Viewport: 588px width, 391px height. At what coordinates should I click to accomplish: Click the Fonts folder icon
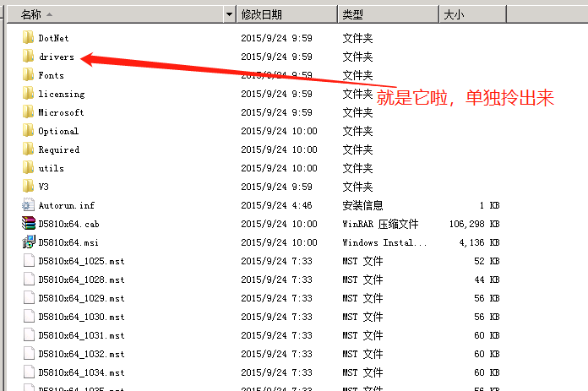[28, 75]
